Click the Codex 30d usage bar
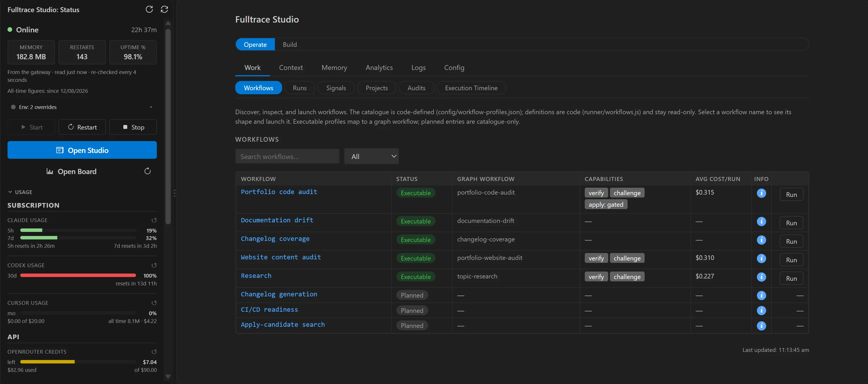 coord(78,276)
